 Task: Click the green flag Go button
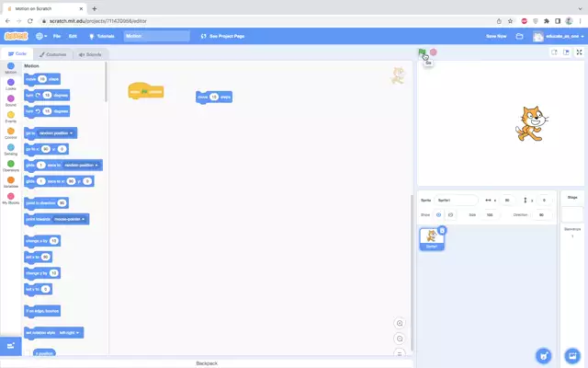pos(422,52)
